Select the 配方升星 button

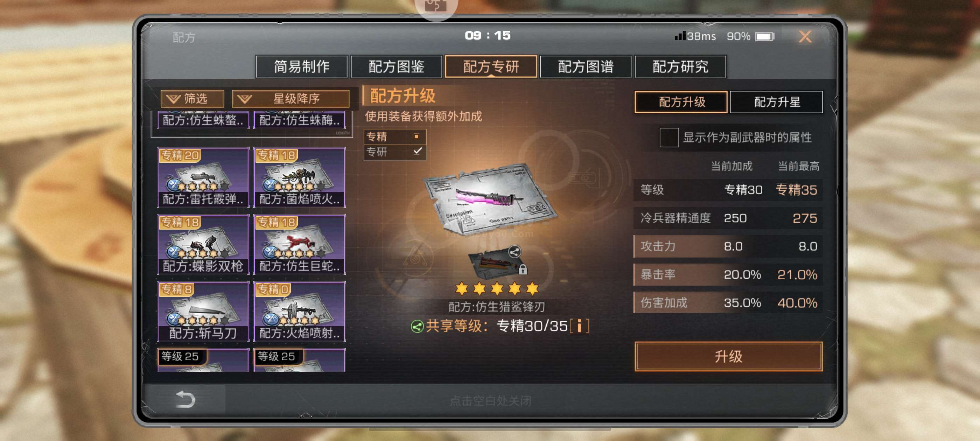(x=776, y=102)
